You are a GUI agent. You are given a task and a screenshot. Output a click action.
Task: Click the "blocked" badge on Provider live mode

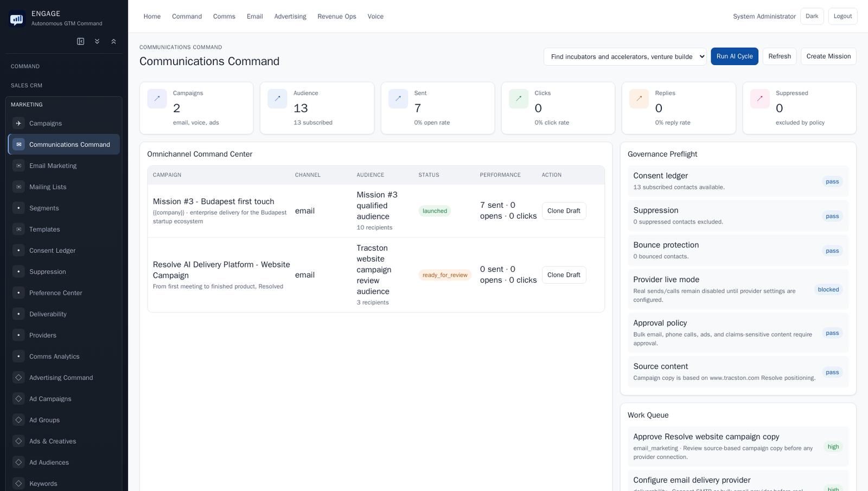(828, 290)
